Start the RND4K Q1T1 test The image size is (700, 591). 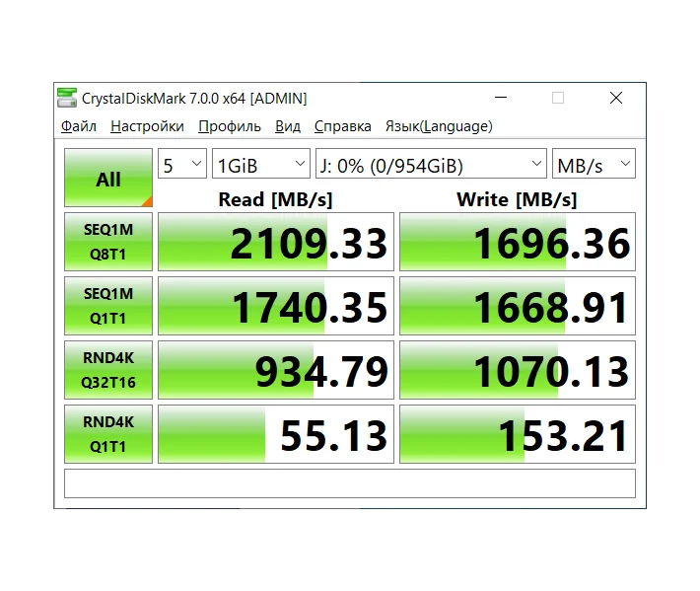(x=108, y=434)
